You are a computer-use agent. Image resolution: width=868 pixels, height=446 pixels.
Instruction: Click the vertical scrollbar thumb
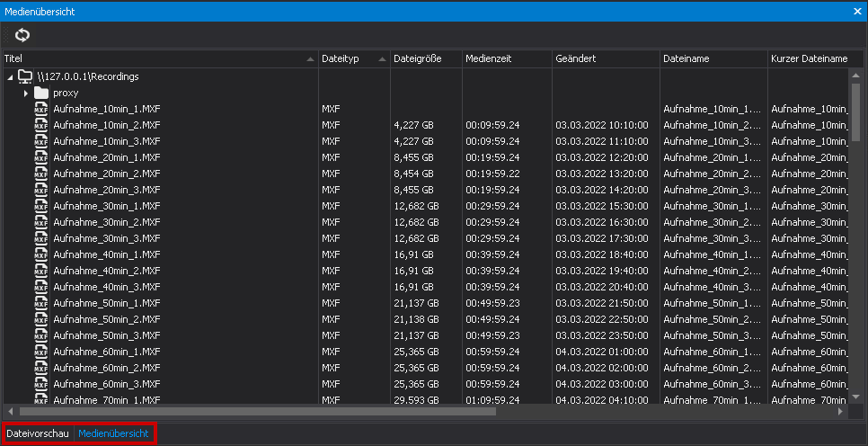(x=855, y=111)
